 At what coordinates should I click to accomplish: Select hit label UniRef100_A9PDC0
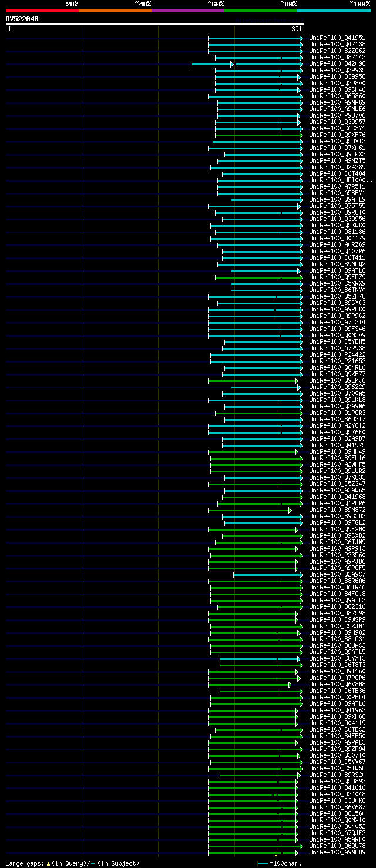(x=337, y=309)
